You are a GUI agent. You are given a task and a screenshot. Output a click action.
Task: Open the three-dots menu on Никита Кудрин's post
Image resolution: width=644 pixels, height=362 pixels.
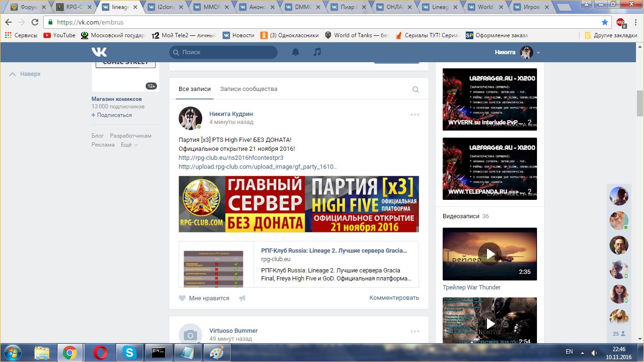(414, 115)
